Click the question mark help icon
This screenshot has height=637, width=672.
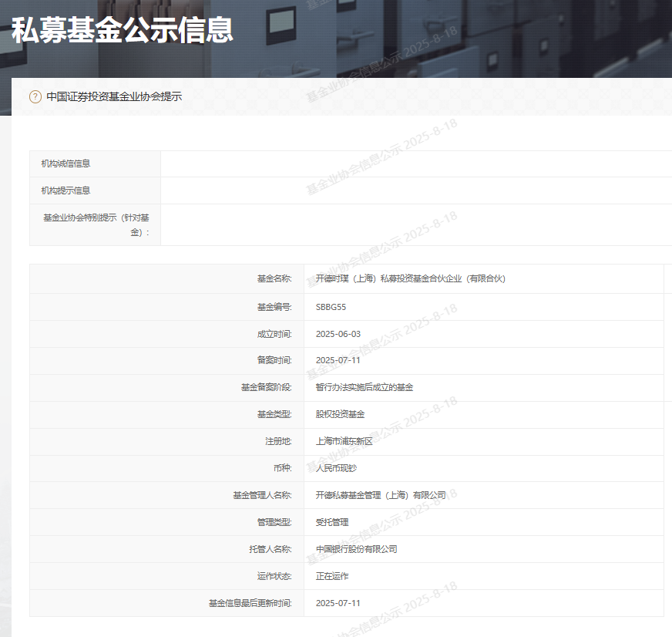[x=35, y=97]
